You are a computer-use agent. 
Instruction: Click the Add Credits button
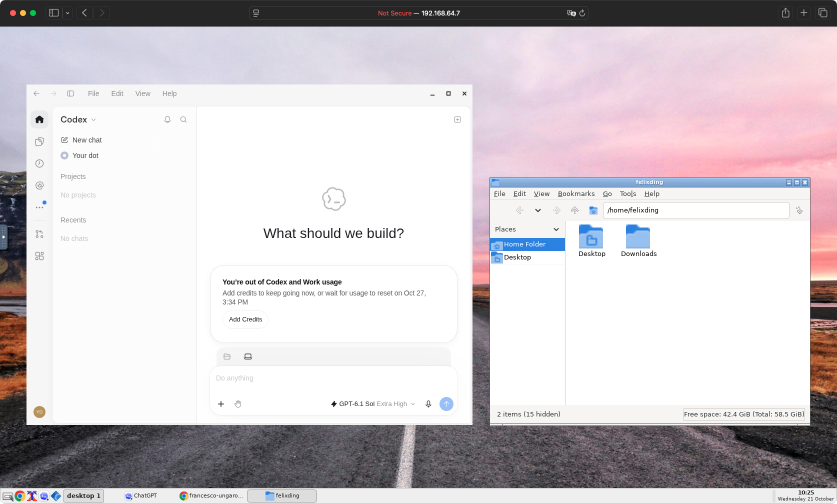(x=245, y=319)
